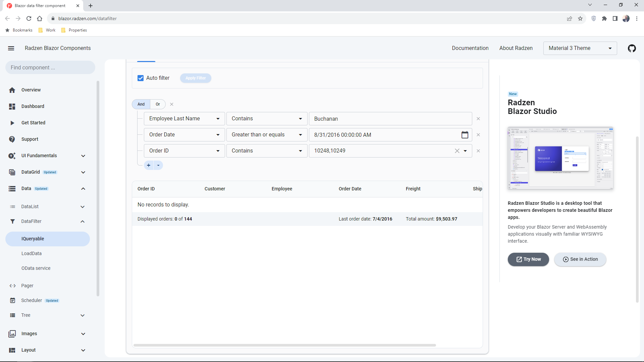Open the Employee Last Name property dropdown

[184, 119]
